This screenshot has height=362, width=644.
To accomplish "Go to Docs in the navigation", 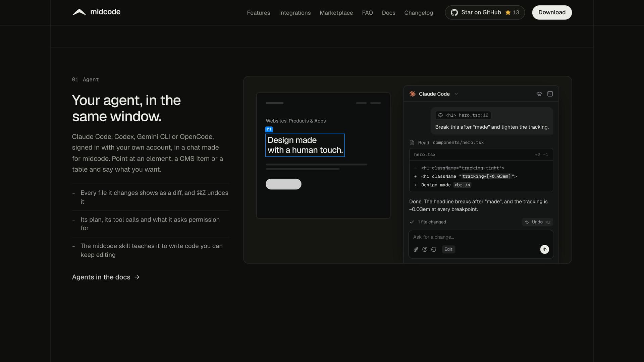I will click(388, 13).
